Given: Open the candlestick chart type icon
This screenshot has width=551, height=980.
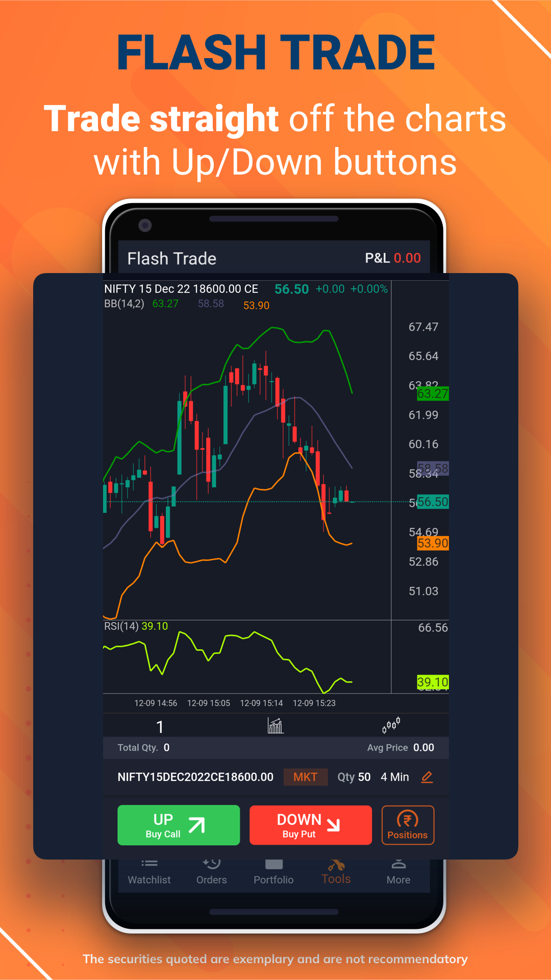Looking at the screenshot, I should coord(391,725).
